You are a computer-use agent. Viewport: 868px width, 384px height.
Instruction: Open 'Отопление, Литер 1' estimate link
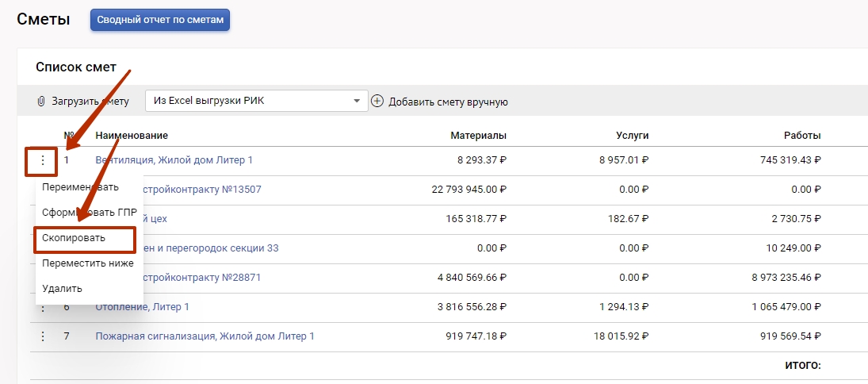click(143, 307)
